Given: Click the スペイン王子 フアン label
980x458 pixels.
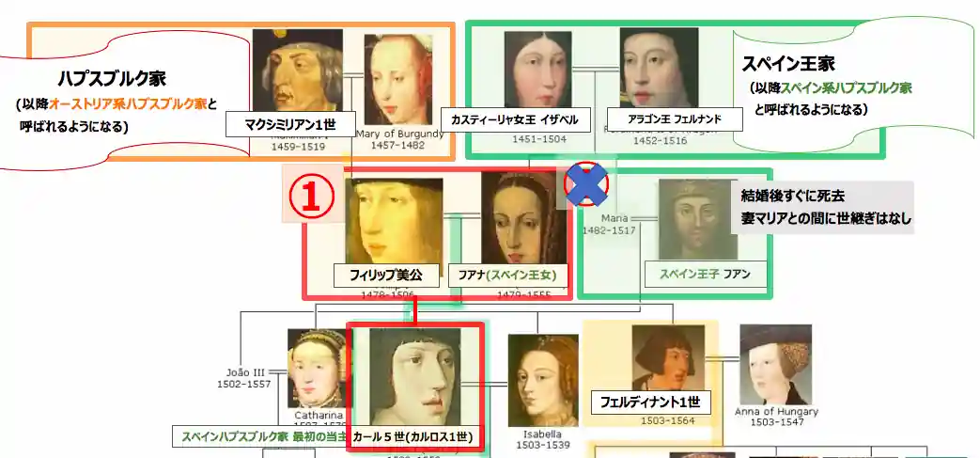Looking at the screenshot, I should point(707,274).
